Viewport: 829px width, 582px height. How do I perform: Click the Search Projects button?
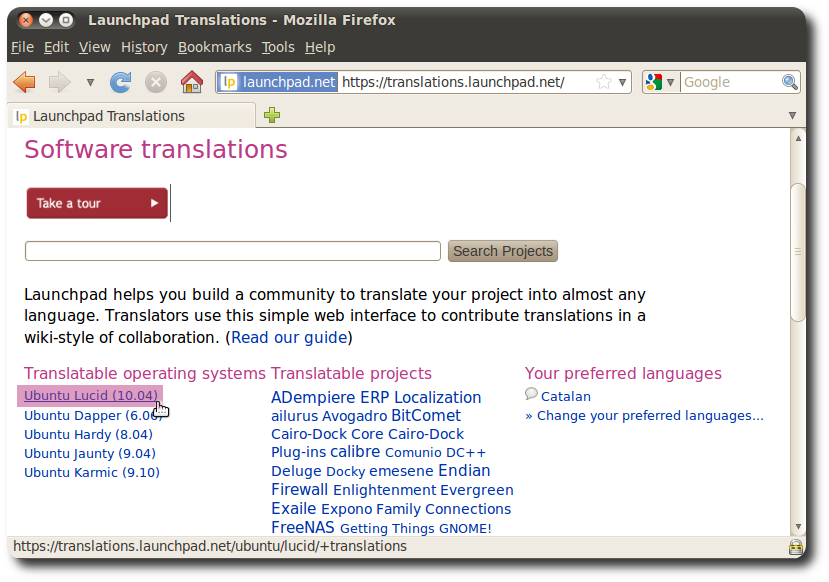pyautogui.click(x=503, y=251)
